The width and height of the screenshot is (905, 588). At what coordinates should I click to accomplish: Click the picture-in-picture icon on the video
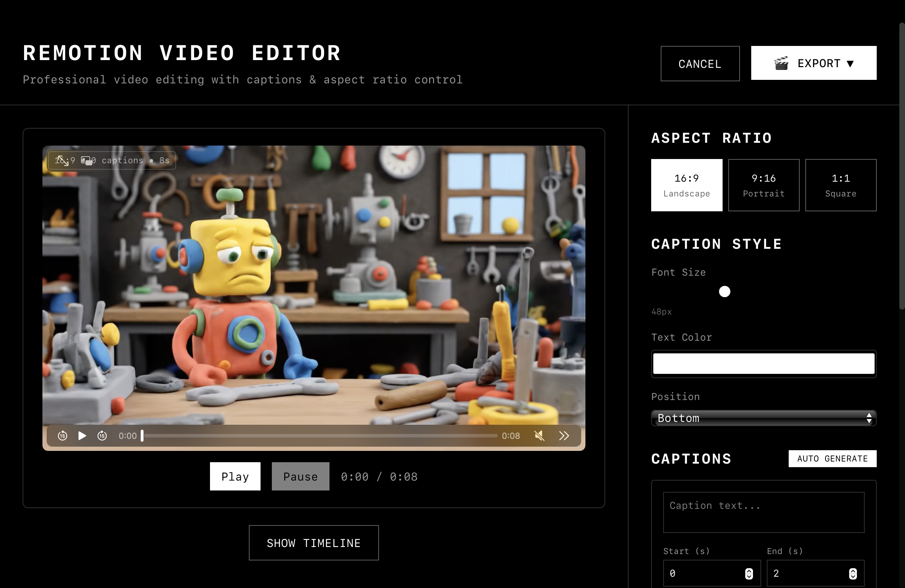click(87, 161)
